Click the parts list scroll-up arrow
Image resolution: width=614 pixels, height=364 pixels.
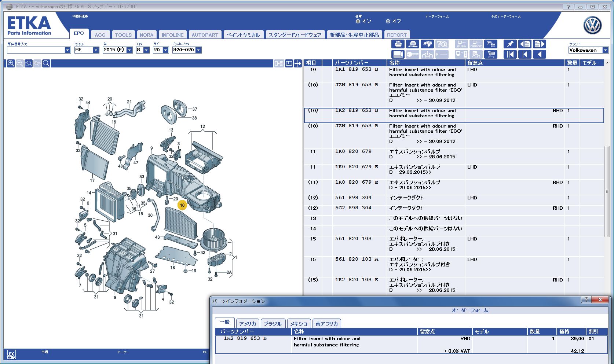[x=607, y=63]
